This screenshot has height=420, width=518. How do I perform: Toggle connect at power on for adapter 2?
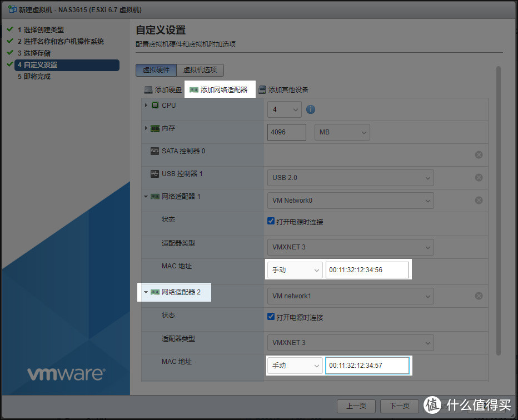tap(271, 317)
